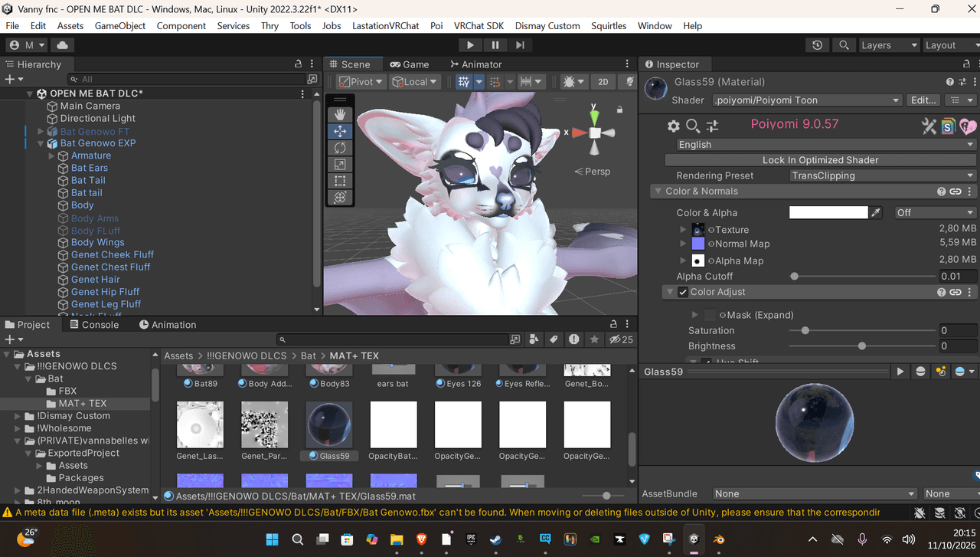Select the Rect transform tool

(x=340, y=181)
